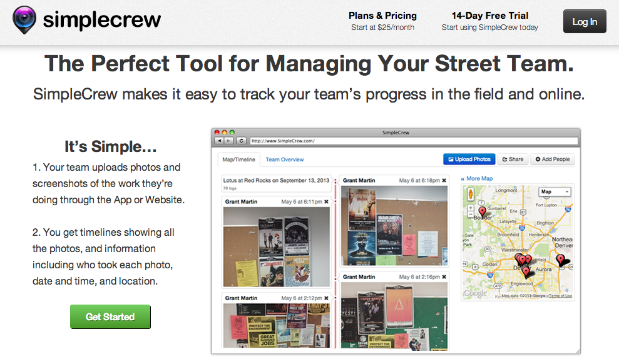Click the browser forward arrow in mockup
The image size is (619, 364).
(228, 141)
